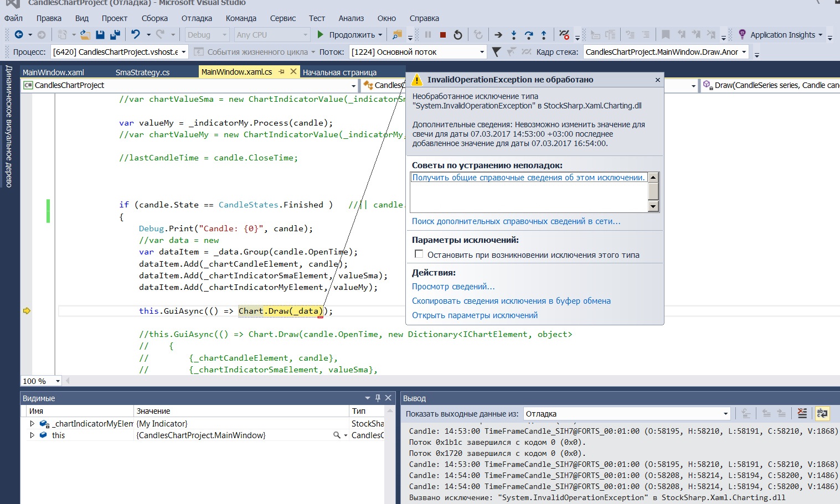Open the Отладка menu

[197, 18]
